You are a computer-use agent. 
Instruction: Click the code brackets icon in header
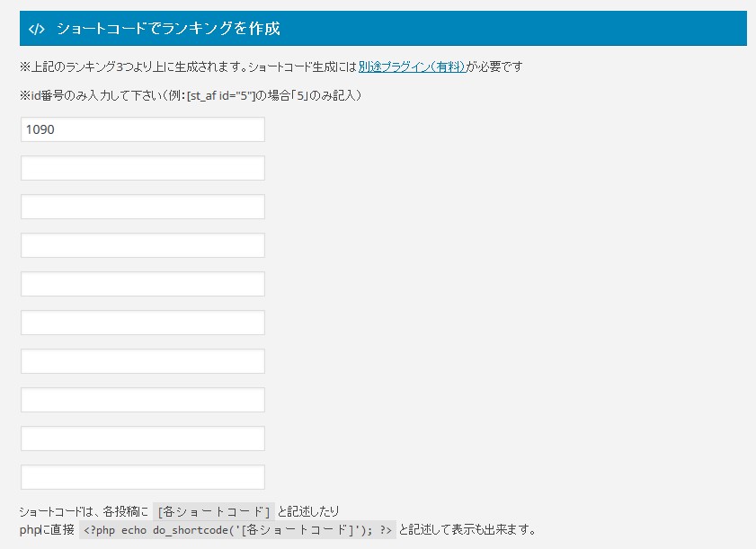(37, 30)
